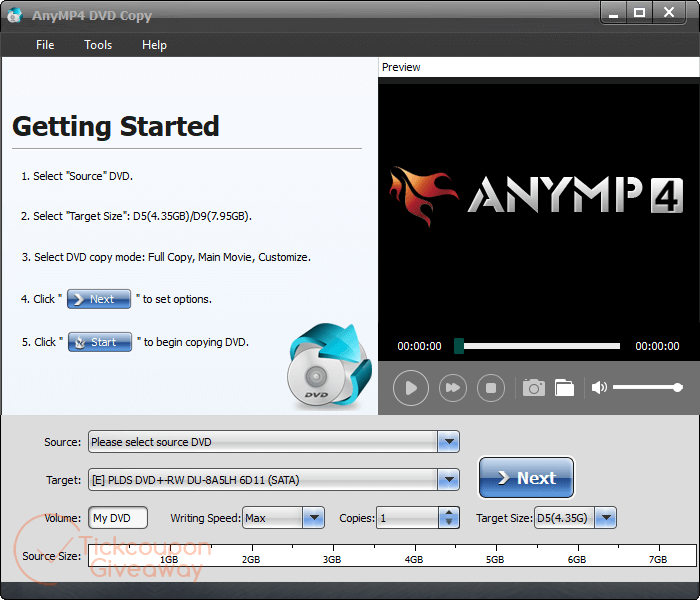Decrease Copies with the down stepper arrow
This screenshot has width=700, height=600.
click(x=449, y=523)
